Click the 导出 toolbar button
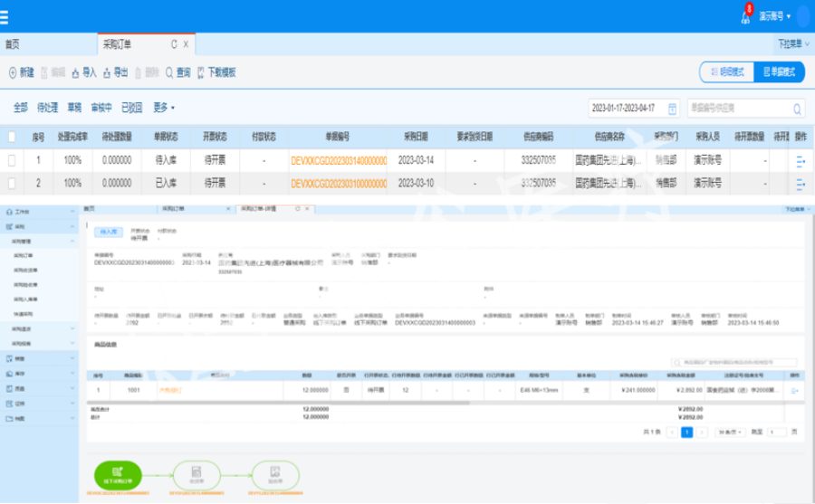 click(x=115, y=72)
